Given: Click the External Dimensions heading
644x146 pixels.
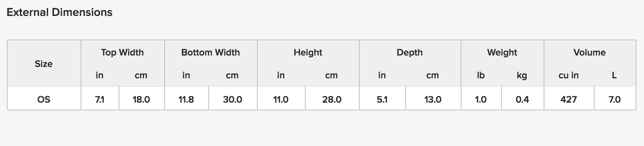Looking at the screenshot, I should coord(59,12).
